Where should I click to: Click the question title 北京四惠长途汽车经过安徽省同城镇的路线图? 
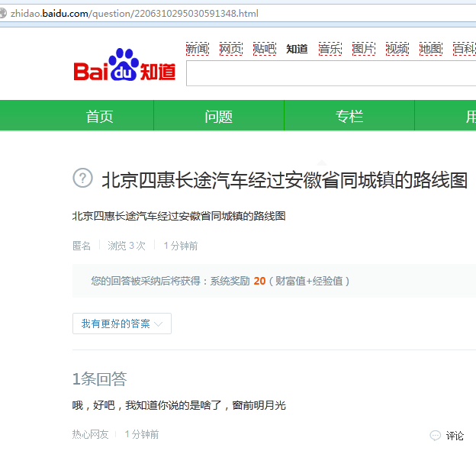(x=285, y=180)
